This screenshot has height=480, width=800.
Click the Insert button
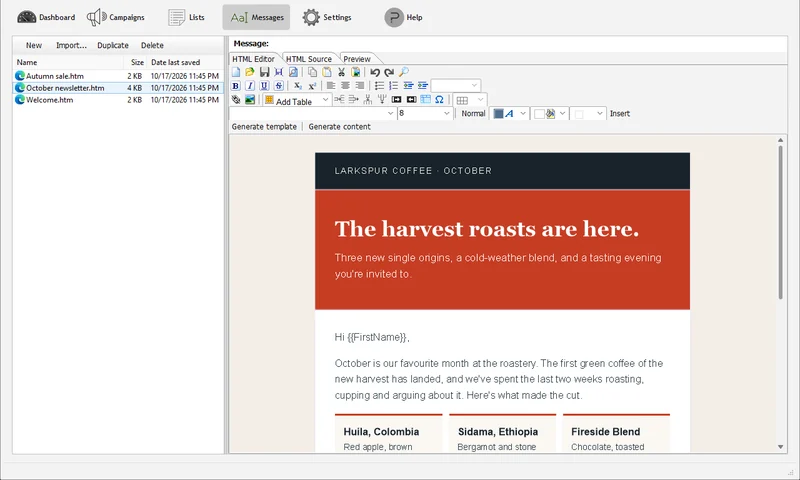620,113
